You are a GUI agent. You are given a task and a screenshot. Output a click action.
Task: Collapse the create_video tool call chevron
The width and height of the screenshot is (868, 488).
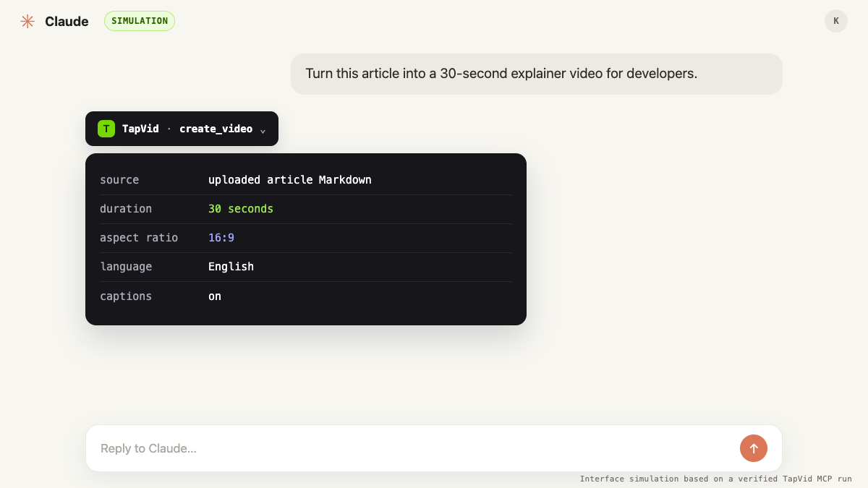[263, 130]
